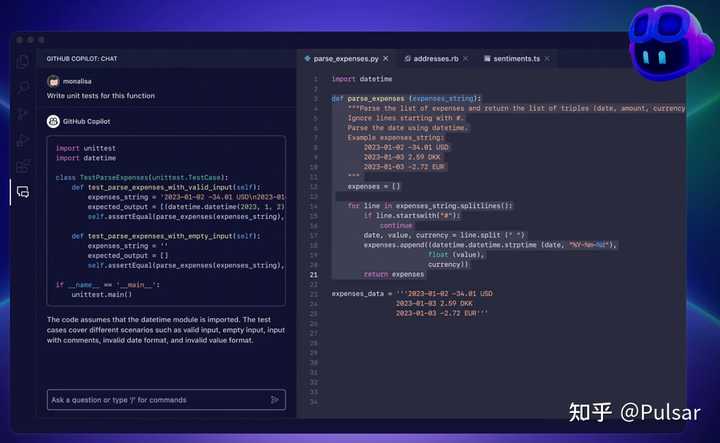Focus the 'Ask a question' chat input
The image size is (720, 443).
point(166,400)
